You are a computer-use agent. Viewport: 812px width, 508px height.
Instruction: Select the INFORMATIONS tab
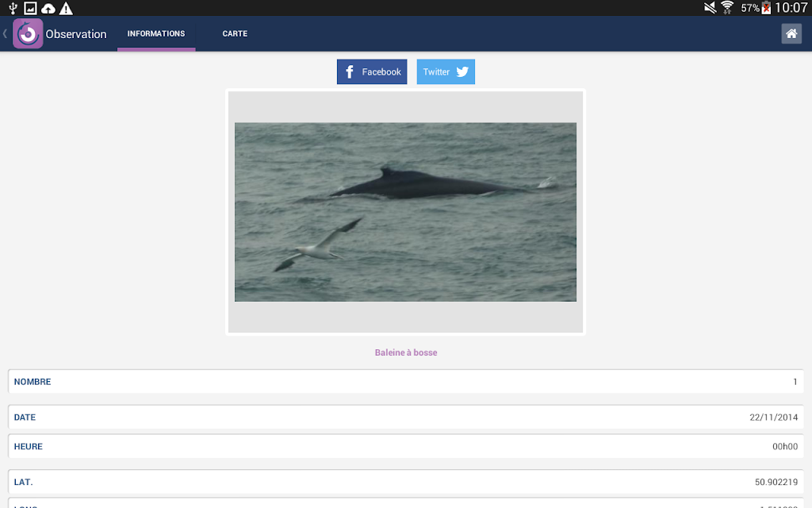(156, 33)
